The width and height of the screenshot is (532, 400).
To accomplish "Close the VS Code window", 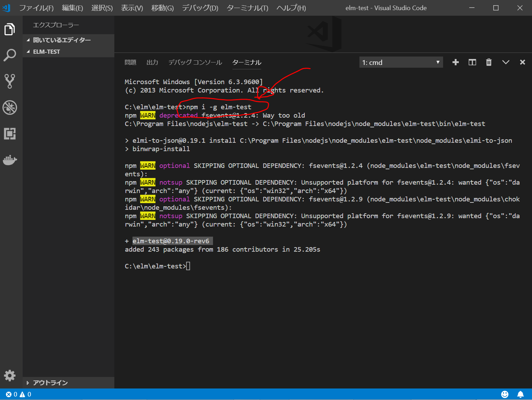I will [520, 8].
